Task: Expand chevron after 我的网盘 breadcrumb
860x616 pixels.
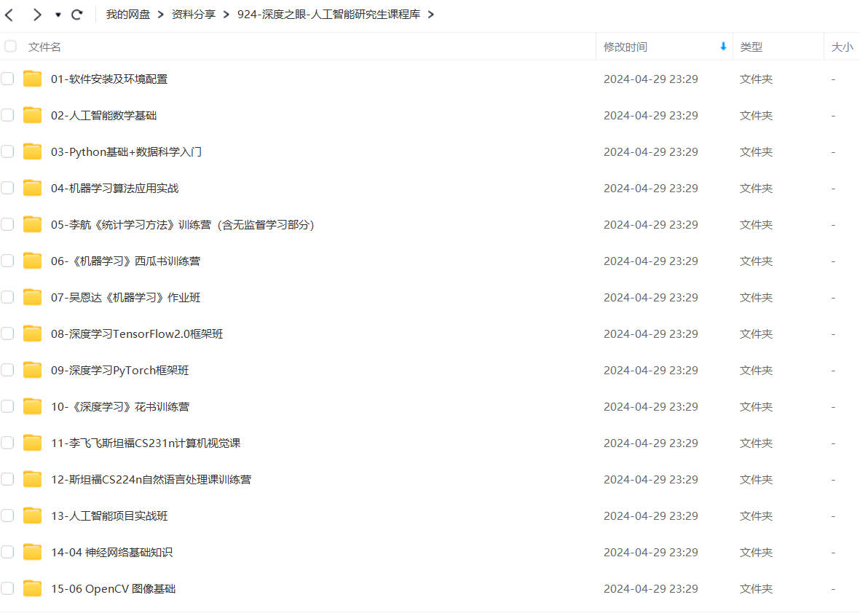Action: tap(161, 15)
